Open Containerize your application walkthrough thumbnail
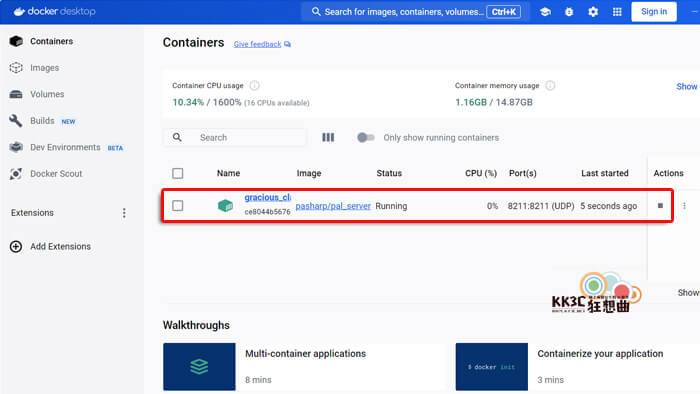700x394 pixels. tap(492, 367)
